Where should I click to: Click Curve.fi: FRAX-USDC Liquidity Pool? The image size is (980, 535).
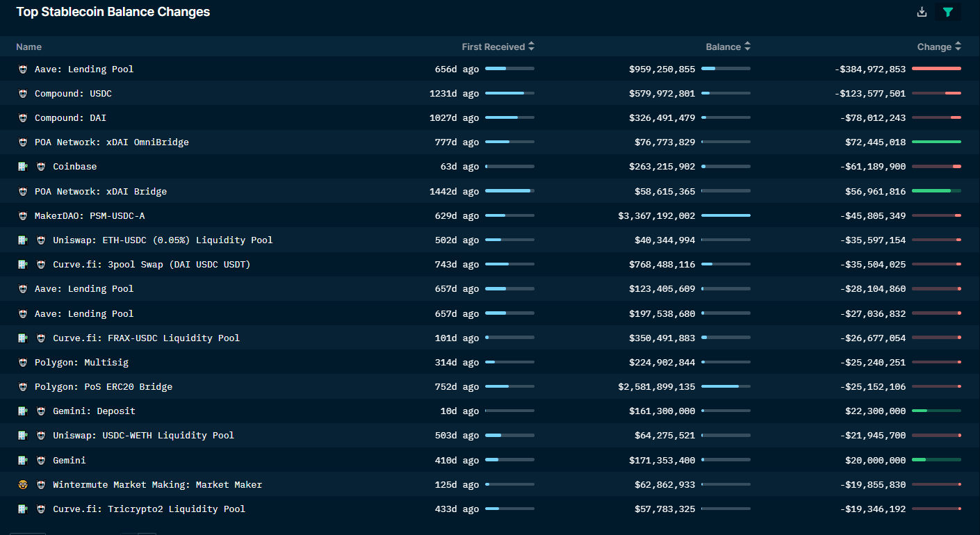(146, 338)
